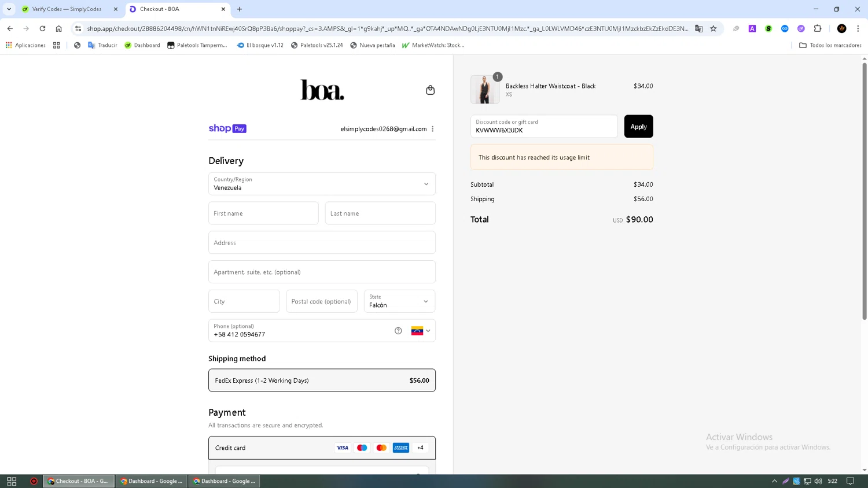Select Credit card payment option

point(322,448)
